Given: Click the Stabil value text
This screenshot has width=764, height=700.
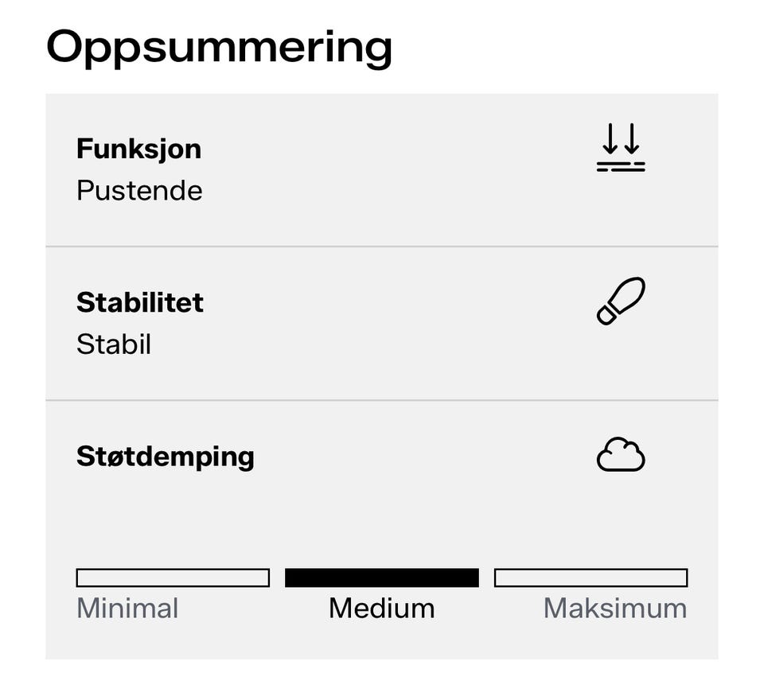Looking at the screenshot, I should coord(114,344).
